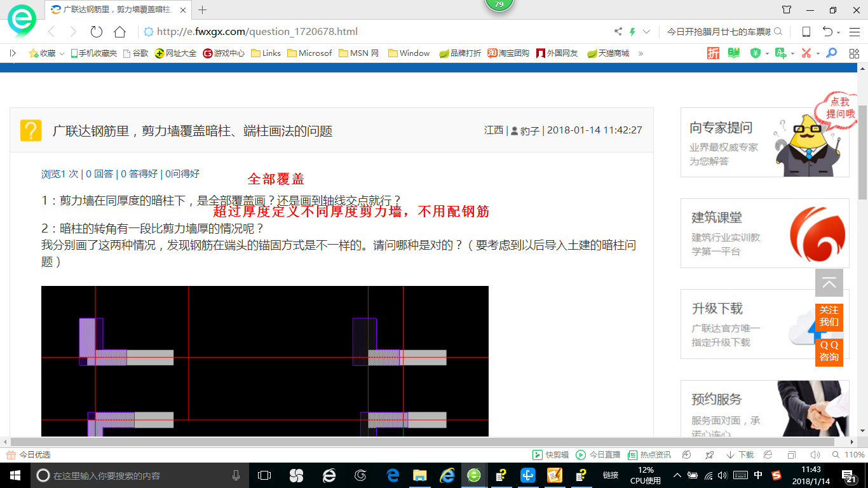Toggle the bookmarks sidebar icon

click(x=13, y=53)
